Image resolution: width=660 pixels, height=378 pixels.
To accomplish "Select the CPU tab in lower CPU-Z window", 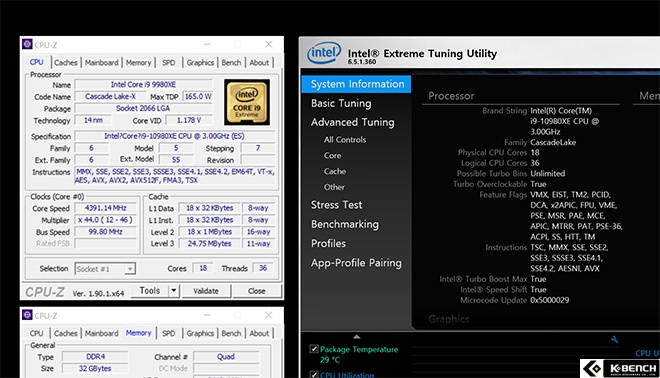I will click(37, 333).
